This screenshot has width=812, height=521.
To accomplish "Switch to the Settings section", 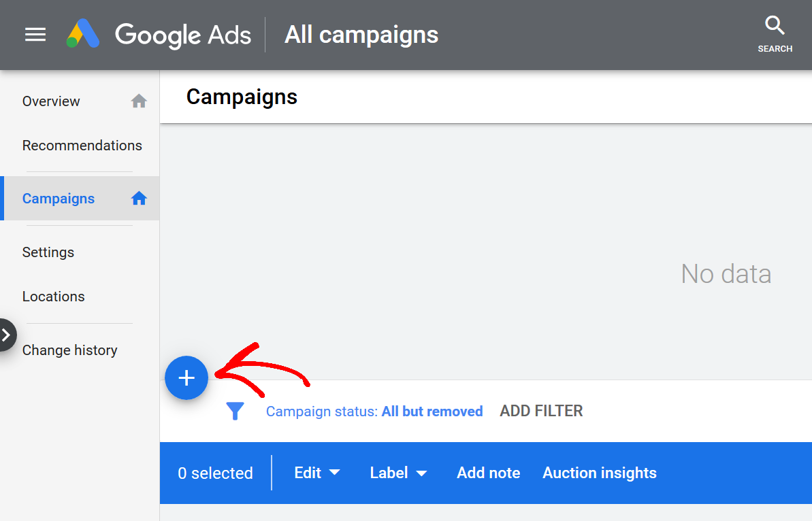I will click(x=48, y=252).
